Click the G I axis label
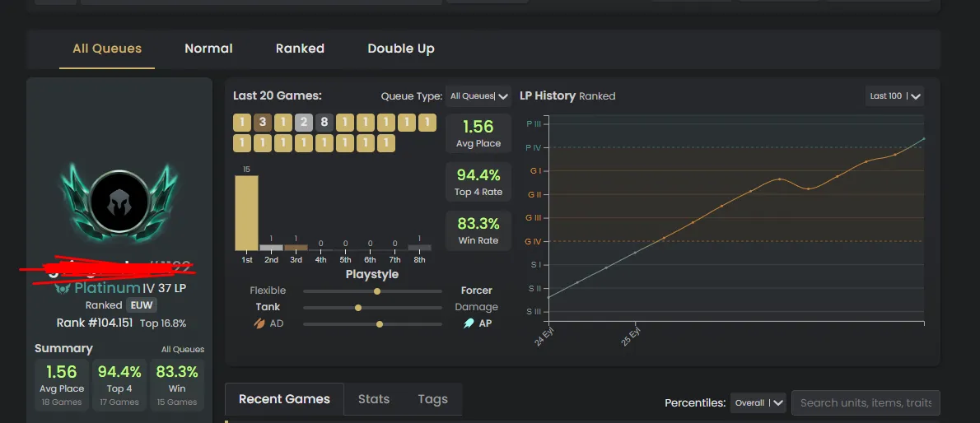 pos(535,170)
